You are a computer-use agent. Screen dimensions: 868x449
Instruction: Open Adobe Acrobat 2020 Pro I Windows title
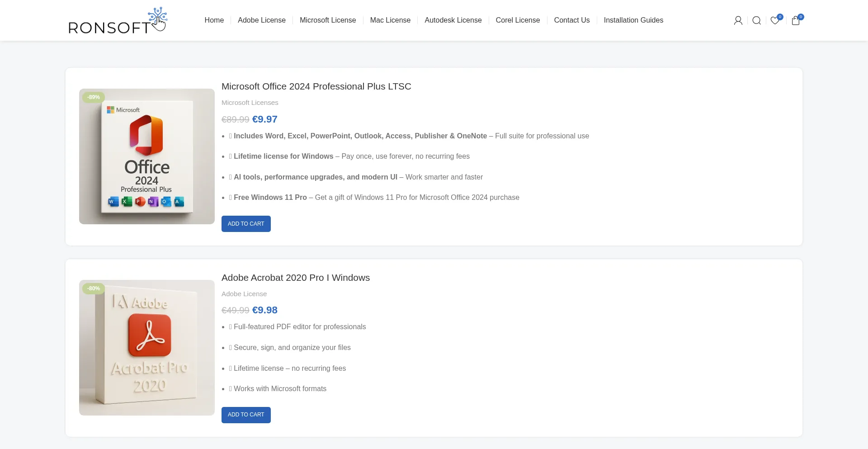pos(296,278)
